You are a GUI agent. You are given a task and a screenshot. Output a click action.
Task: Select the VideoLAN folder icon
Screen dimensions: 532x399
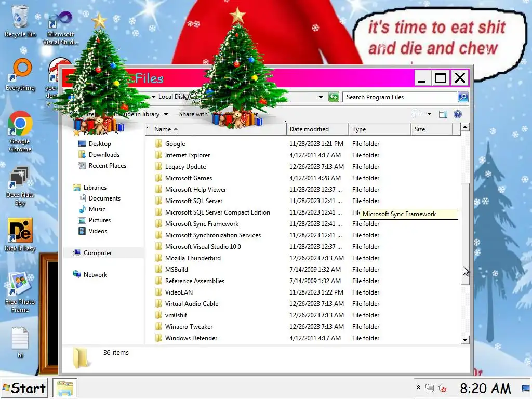[158, 292]
